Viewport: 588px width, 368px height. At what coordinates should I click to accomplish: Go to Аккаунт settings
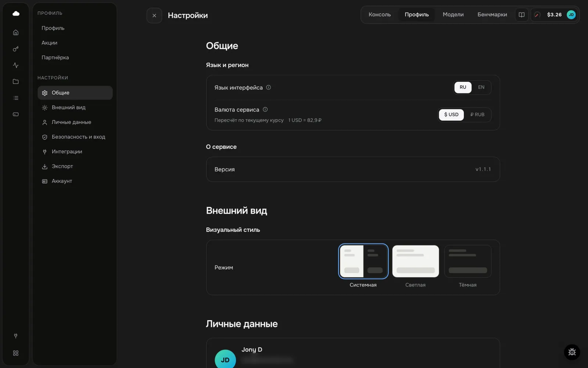coord(75,181)
